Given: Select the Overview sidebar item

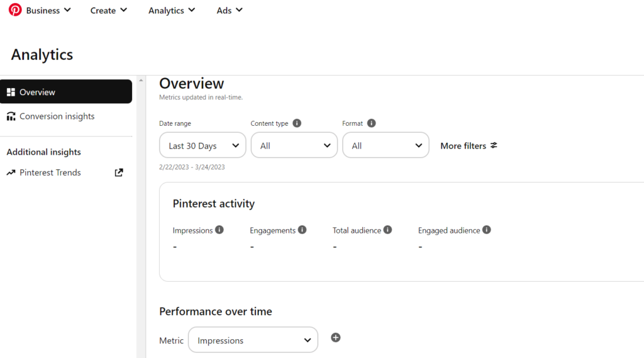Looking at the screenshot, I should pos(66,92).
